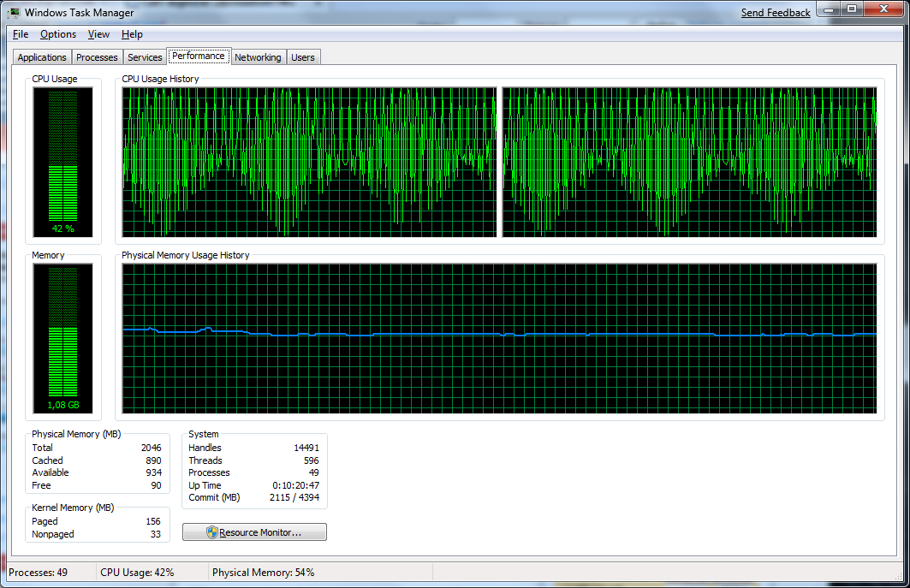Click the System group Processes value 49
The image size is (910, 588).
pyautogui.click(x=314, y=472)
